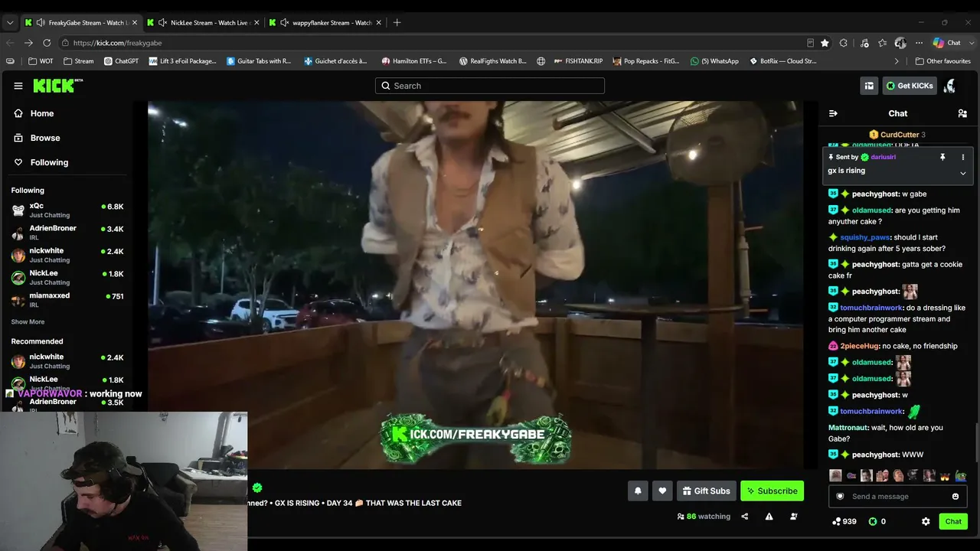980x551 pixels.
Task: Close the NickLee Stream tab
Action: coord(256,22)
